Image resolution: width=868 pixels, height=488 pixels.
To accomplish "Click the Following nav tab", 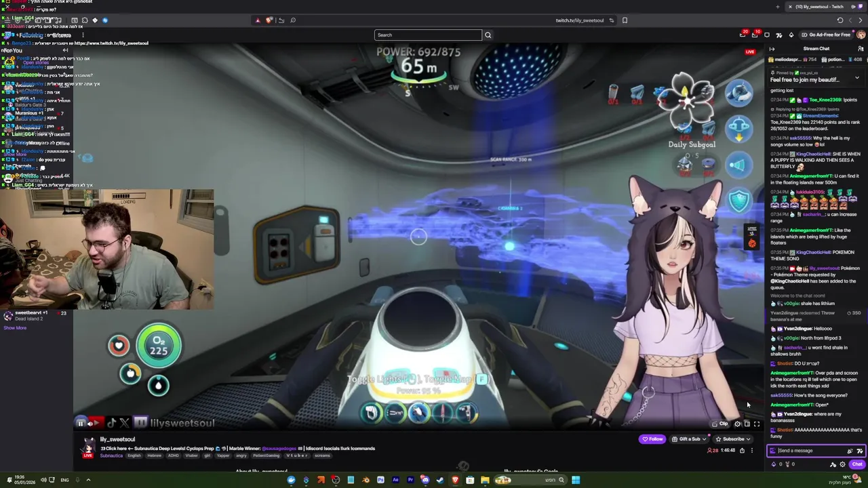I will (31, 35).
